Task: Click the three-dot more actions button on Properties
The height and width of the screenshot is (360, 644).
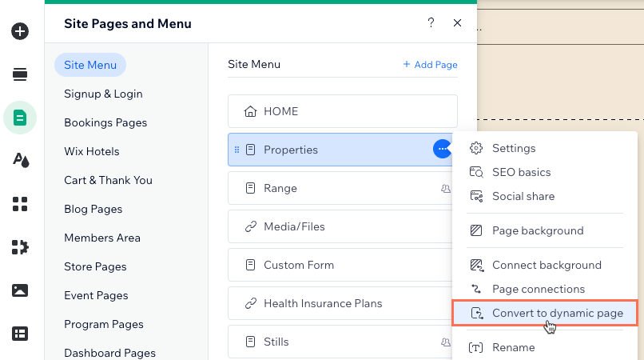Action: pos(442,149)
